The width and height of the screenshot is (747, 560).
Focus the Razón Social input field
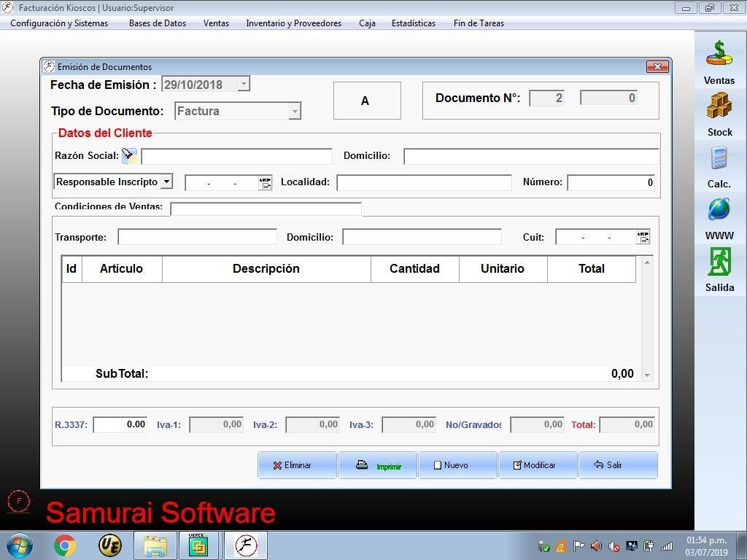point(237,156)
